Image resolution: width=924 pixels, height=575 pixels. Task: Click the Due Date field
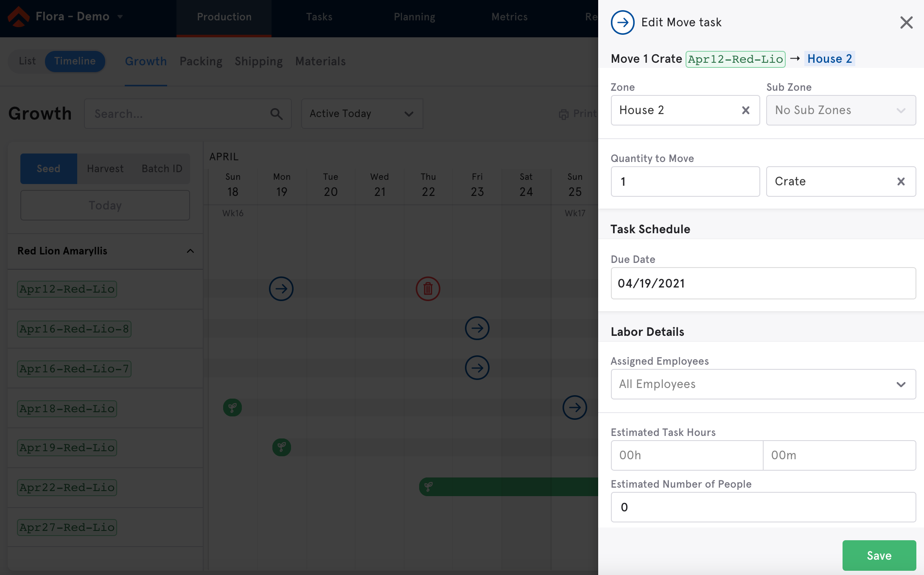point(763,283)
